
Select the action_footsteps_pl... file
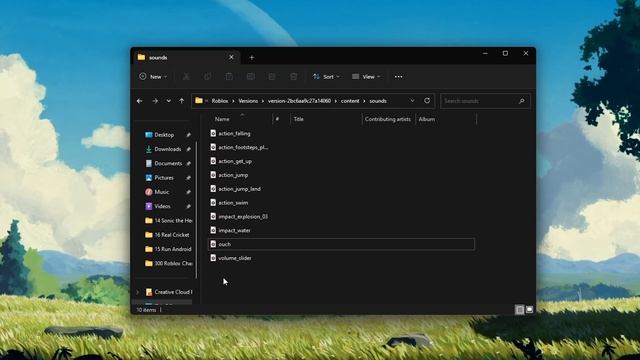pyautogui.click(x=243, y=147)
